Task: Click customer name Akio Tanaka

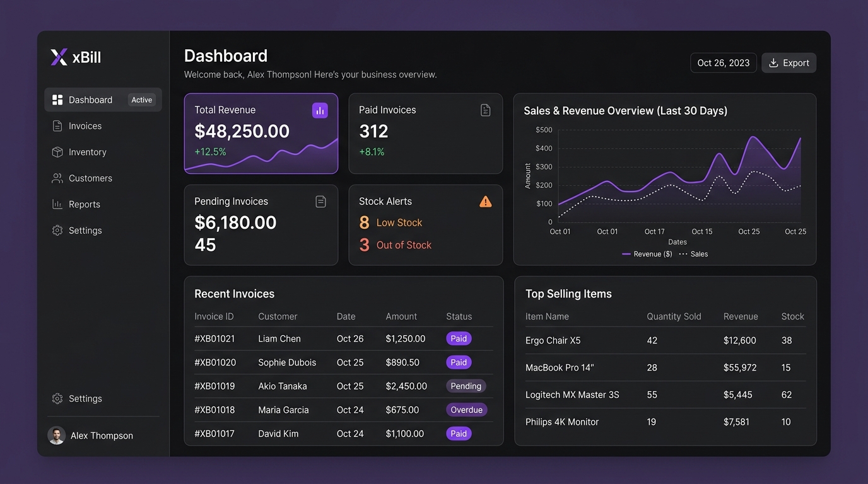Action: (x=283, y=386)
